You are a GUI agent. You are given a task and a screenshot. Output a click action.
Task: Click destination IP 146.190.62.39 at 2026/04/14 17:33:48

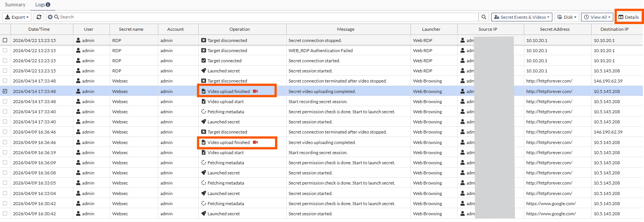point(608,81)
